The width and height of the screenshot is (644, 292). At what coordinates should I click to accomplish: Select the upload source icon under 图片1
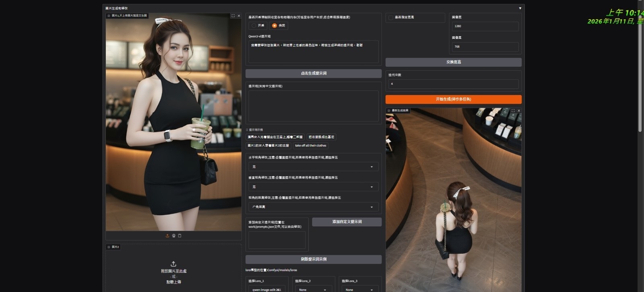pyautogui.click(x=167, y=236)
